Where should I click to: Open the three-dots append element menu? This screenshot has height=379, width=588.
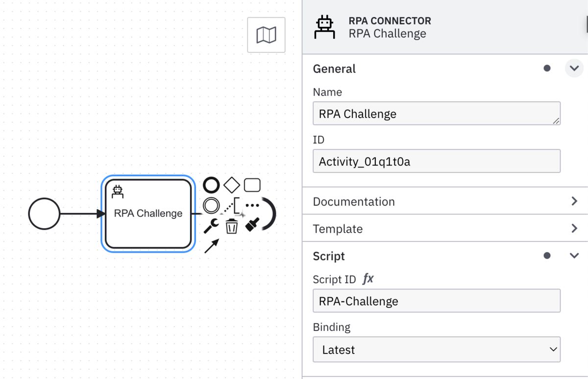click(x=252, y=205)
